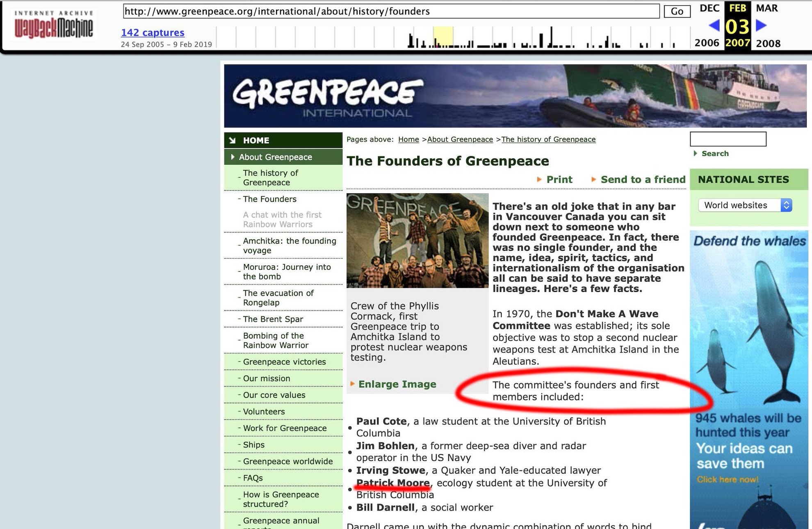Open Amchitka: the founding voyage
The width and height of the screenshot is (812, 529).
point(289,245)
